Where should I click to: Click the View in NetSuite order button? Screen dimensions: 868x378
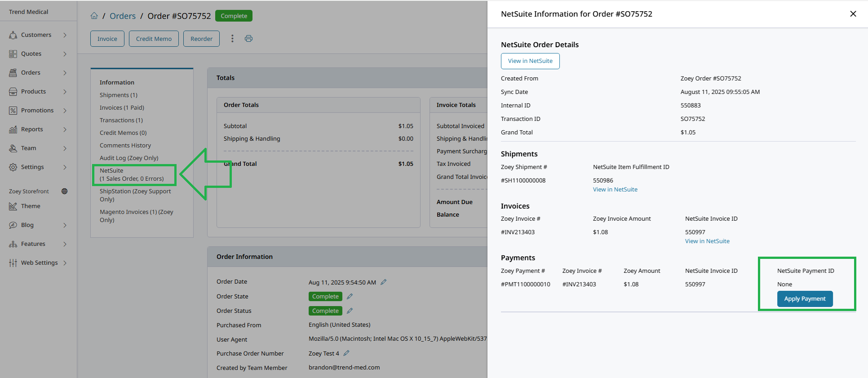point(530,61)
